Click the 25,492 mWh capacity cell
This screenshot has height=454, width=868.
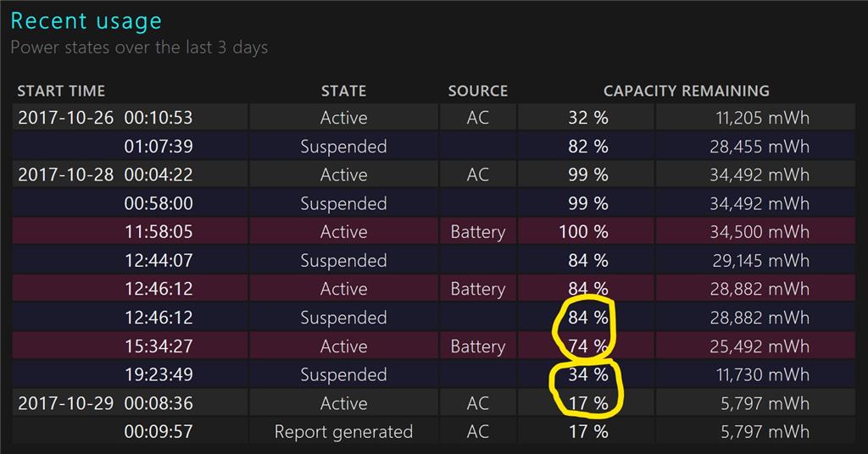point(755,346)
